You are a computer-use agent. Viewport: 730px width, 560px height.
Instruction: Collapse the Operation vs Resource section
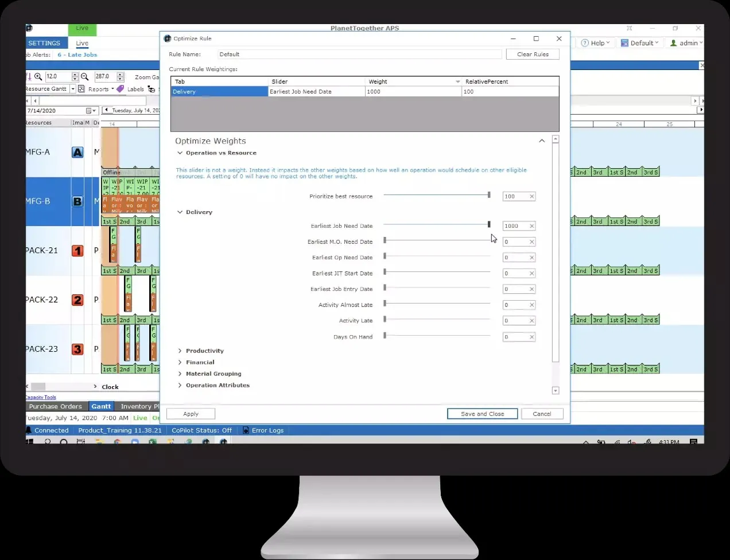click(180, 153)
